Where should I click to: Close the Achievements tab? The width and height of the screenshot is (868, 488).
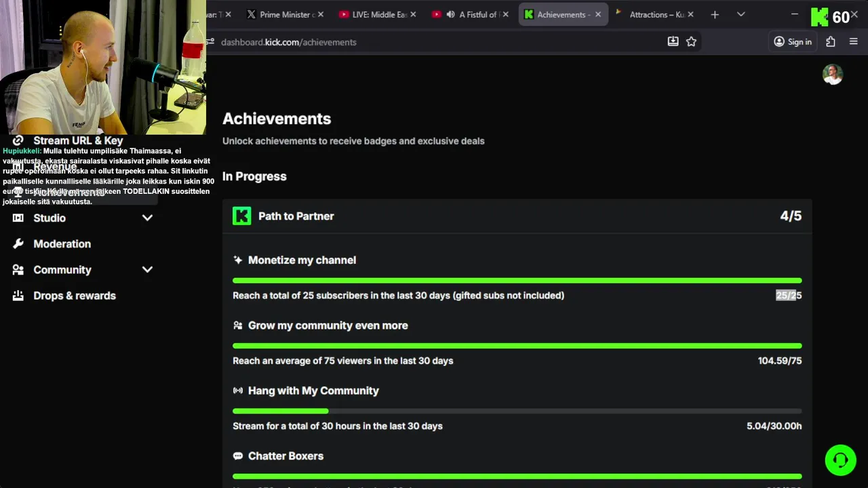[x=598, y=14]
